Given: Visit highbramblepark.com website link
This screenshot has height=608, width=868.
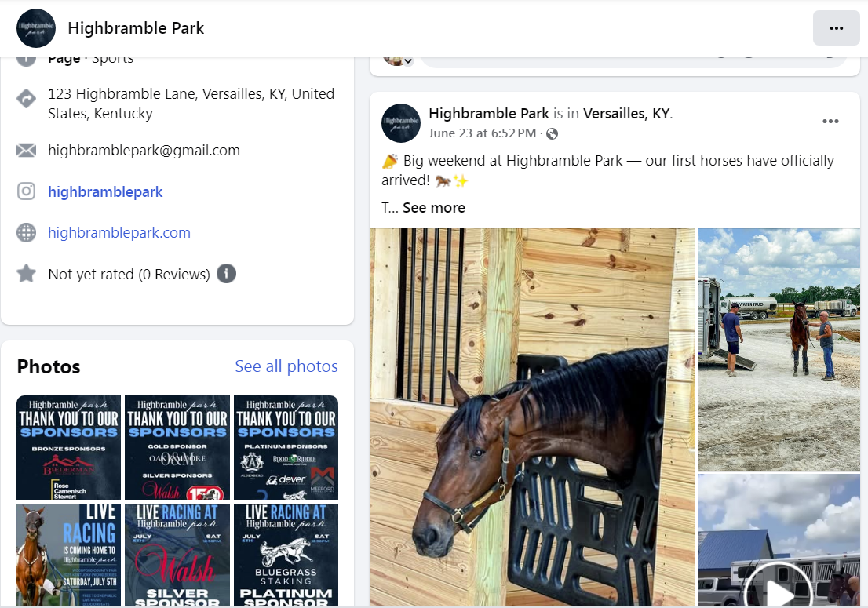Looking at the screenshot, I should (119, 233).
